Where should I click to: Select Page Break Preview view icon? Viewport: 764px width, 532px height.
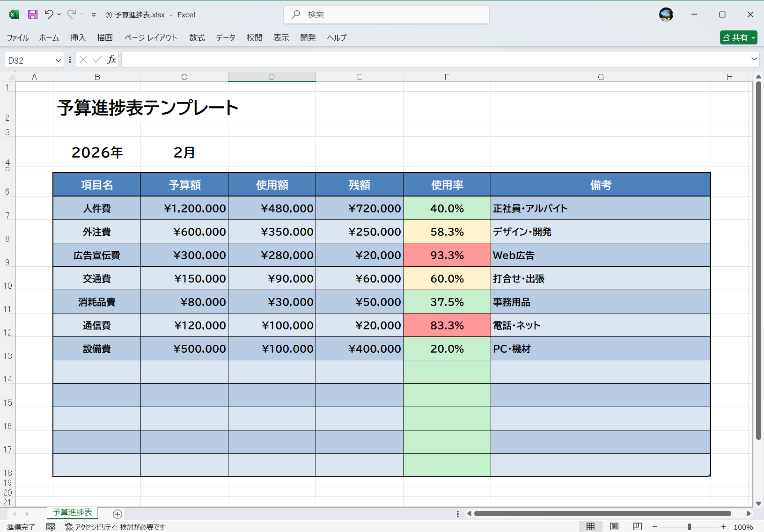[637, 526]
